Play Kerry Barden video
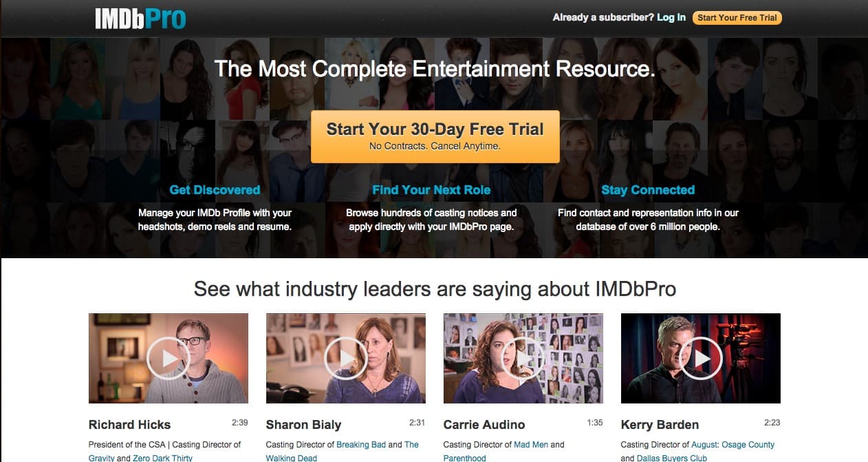The width and height of the screenshot is (868, 462). pyautogui.click(x=700, y=358)
